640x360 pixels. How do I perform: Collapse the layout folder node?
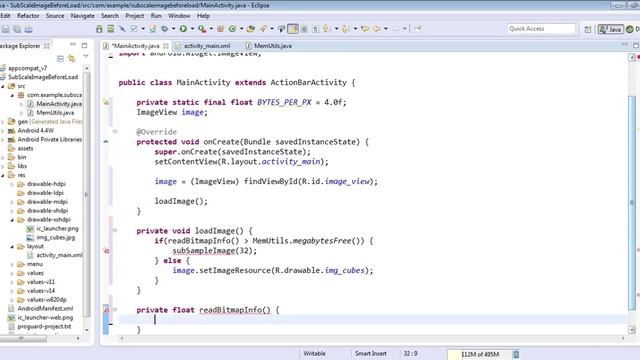[x=12, y=247]
